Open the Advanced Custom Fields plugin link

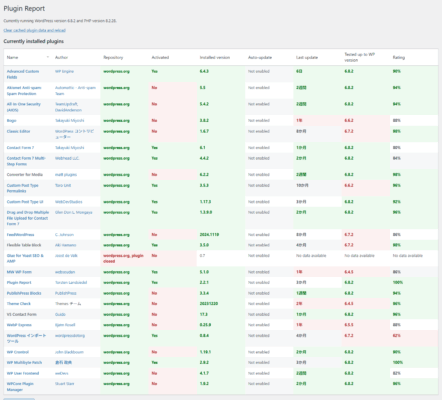point(23,74)
